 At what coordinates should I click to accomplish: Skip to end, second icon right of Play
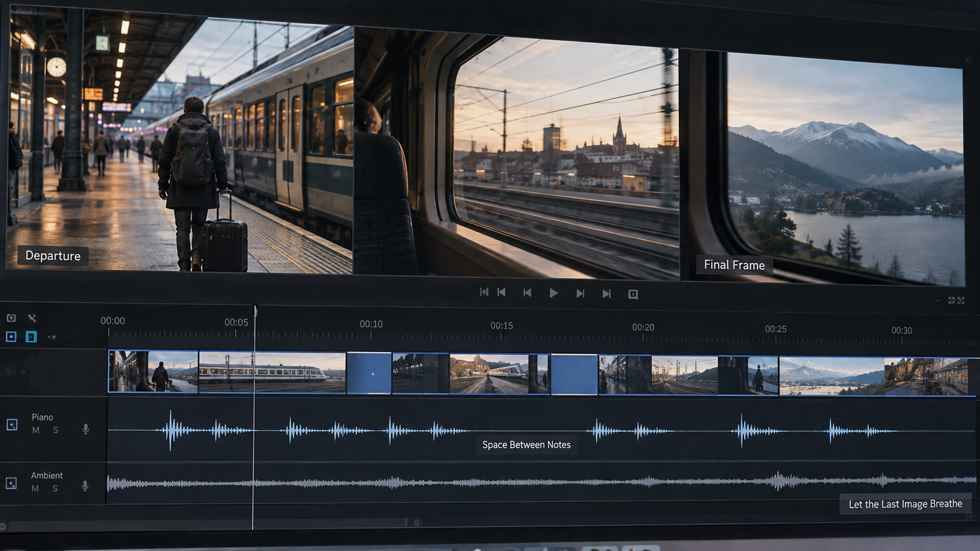click(606, 294)
